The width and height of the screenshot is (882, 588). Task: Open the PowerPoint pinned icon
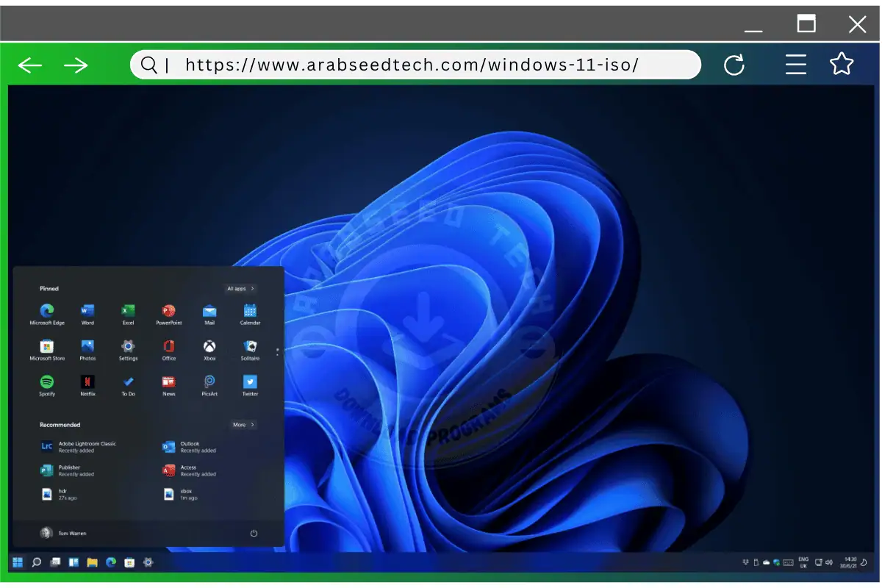168,311
